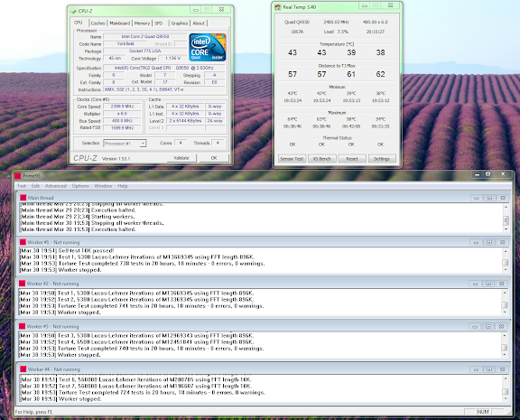Click the Real Temp title bar icon
Image resolution: width=520 pixels, height=420 pixels.
[277, 7]
